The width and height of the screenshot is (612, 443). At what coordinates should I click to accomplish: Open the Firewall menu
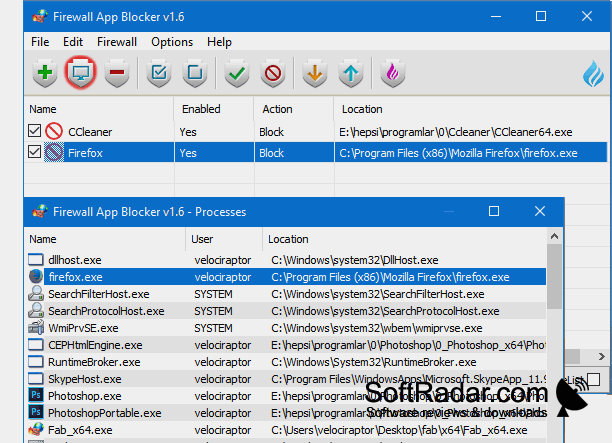click(x=117, y=42)
